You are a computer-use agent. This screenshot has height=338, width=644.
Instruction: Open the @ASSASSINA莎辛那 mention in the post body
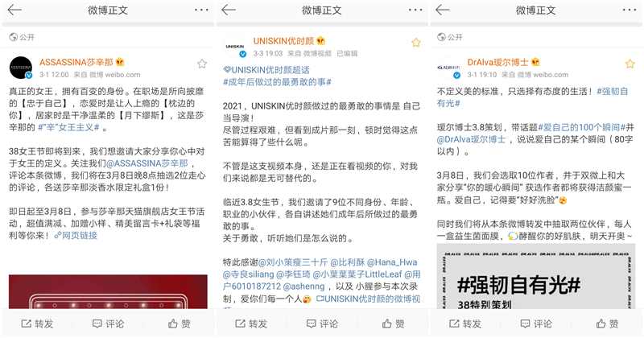(x=147, y=163)
